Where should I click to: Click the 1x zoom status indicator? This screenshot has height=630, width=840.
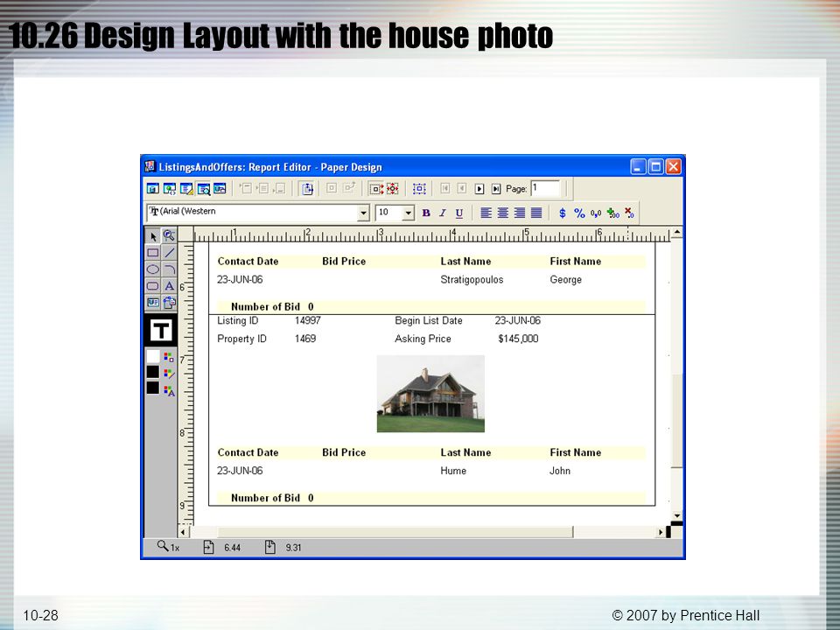click(168, 547)
